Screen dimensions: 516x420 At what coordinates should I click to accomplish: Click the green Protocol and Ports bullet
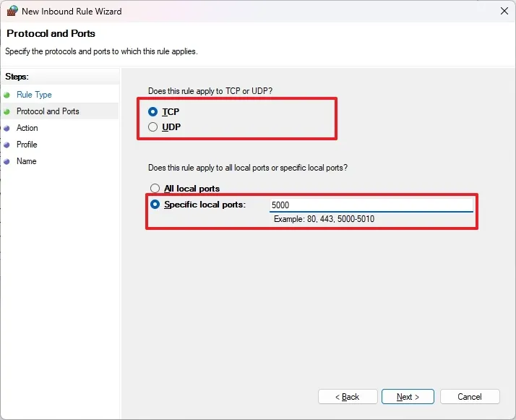[x=7, y=111]
